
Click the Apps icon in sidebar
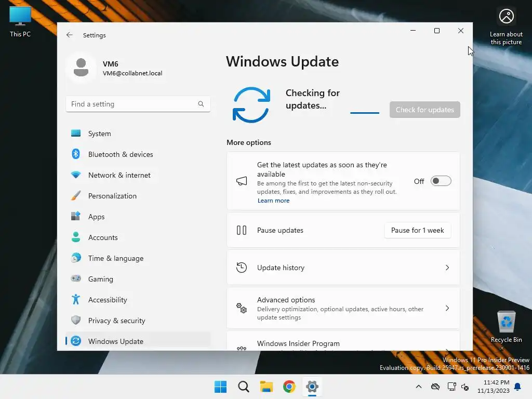(x=76, y=216)
